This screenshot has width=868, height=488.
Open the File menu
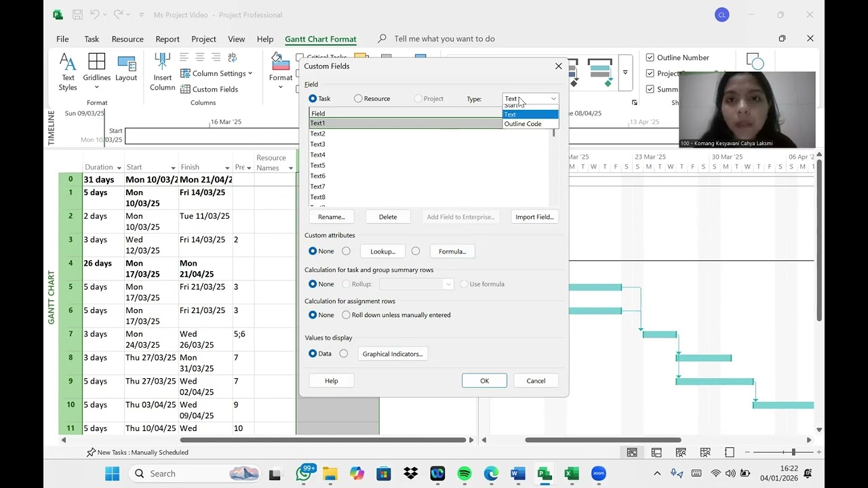[62, 39]
